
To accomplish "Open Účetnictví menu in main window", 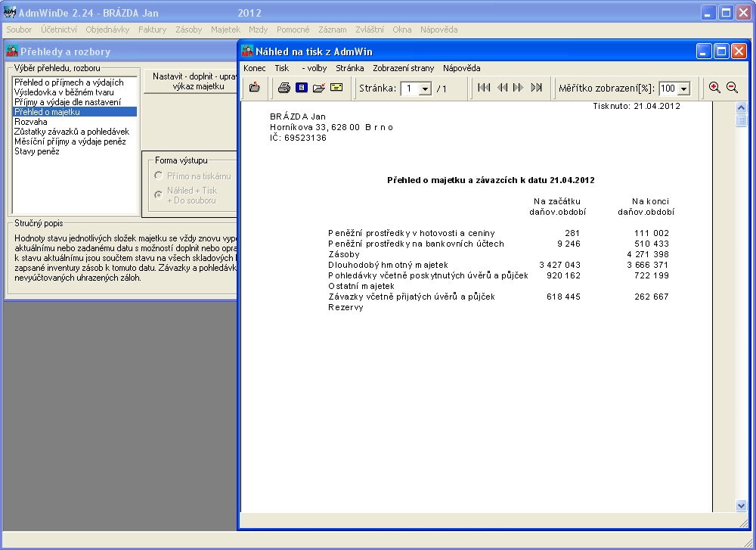I will tap(59, 30).
